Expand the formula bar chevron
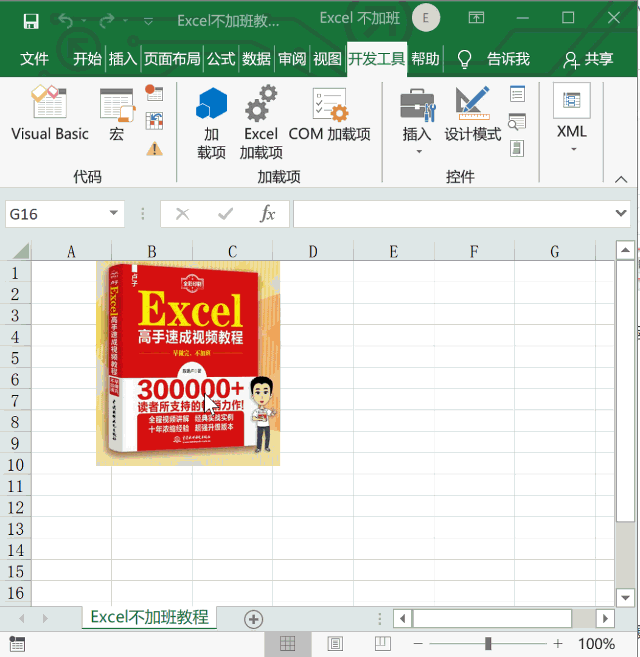 [621, 213]
